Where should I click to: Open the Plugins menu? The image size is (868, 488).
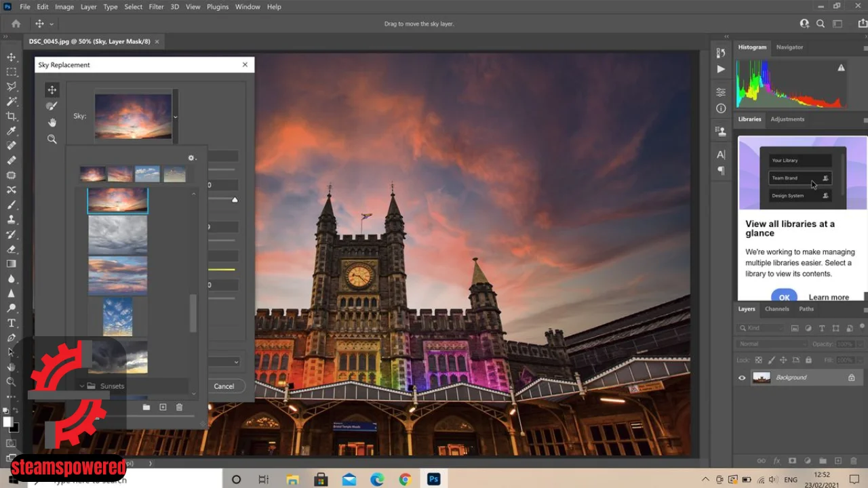click(218, 7)
